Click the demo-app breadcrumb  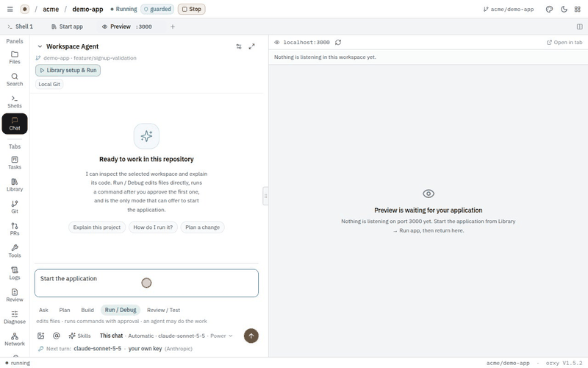coord(87,9)
